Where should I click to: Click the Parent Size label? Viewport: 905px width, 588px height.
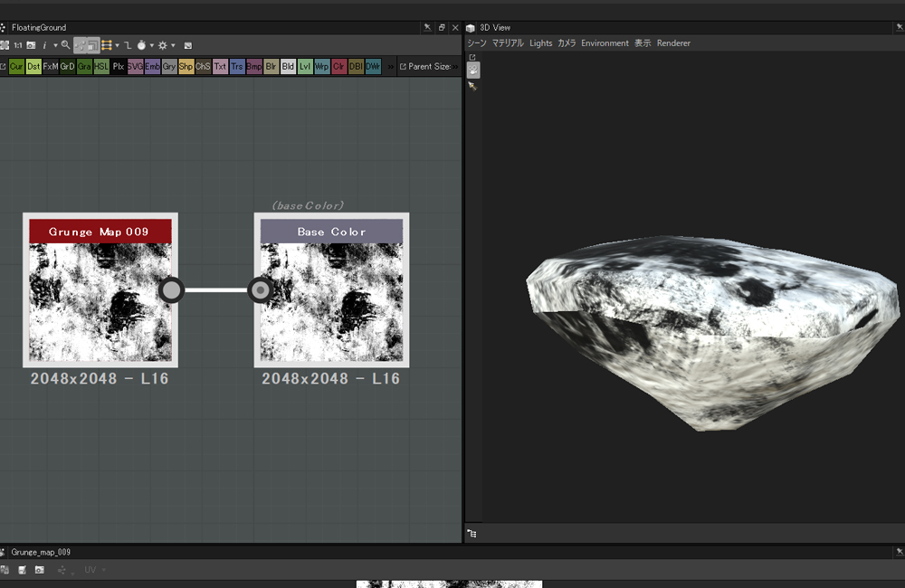click(429, 66)
